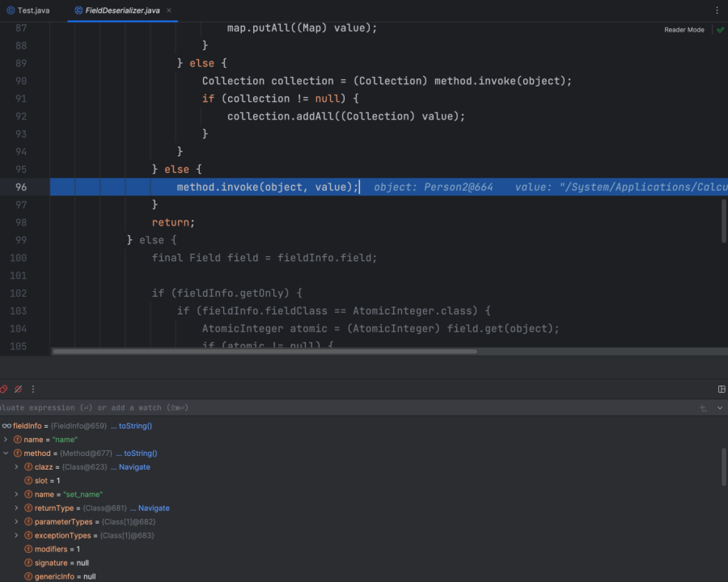
Task: Click the fieldInfo watch glasses icon
Action: (6, 426)
